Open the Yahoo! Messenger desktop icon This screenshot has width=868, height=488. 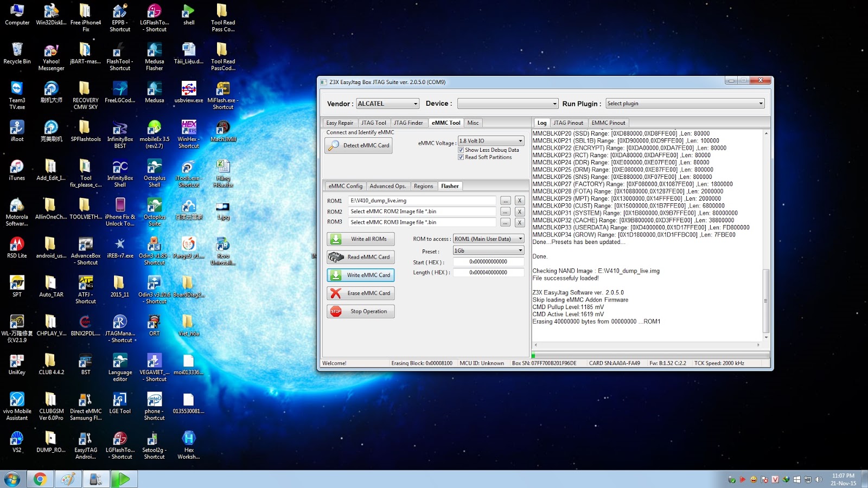(52, 56)
